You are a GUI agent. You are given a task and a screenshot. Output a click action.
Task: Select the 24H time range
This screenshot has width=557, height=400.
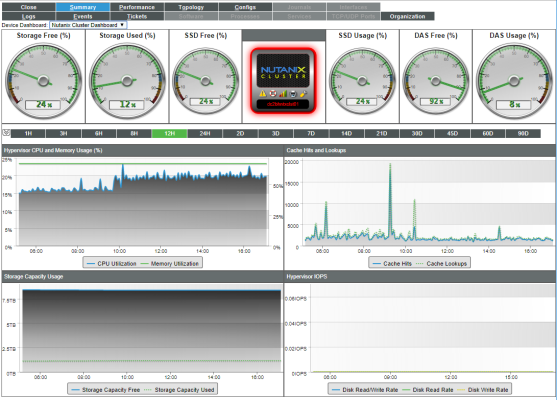(205, 134)
